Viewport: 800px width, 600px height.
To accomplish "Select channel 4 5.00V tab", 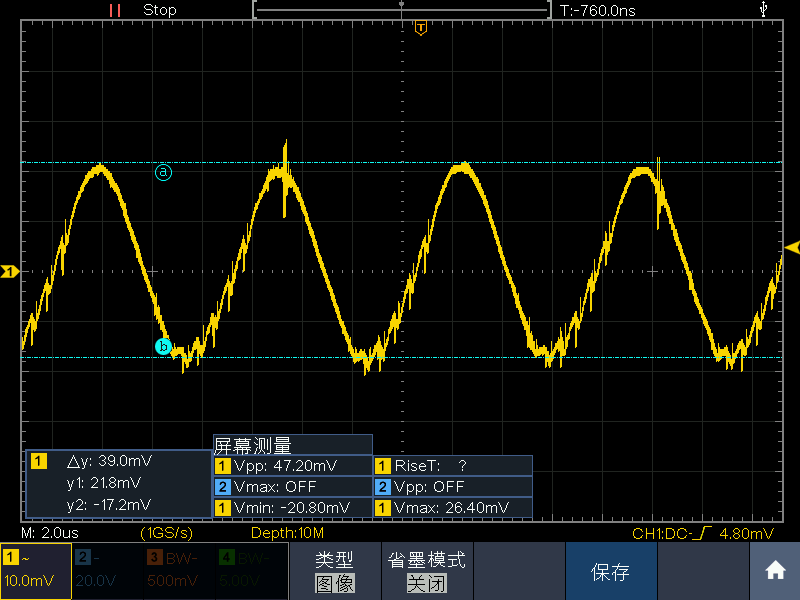I will pos(252,571).
